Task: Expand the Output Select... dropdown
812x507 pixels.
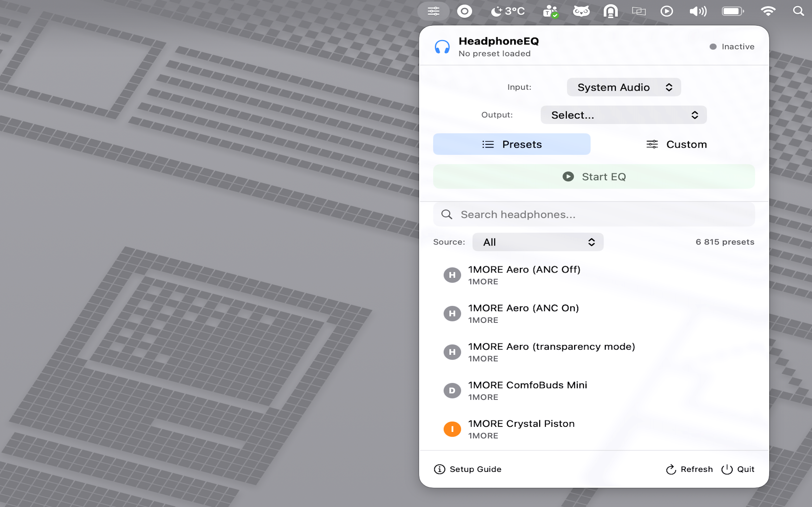Action: tap(624, 115)
